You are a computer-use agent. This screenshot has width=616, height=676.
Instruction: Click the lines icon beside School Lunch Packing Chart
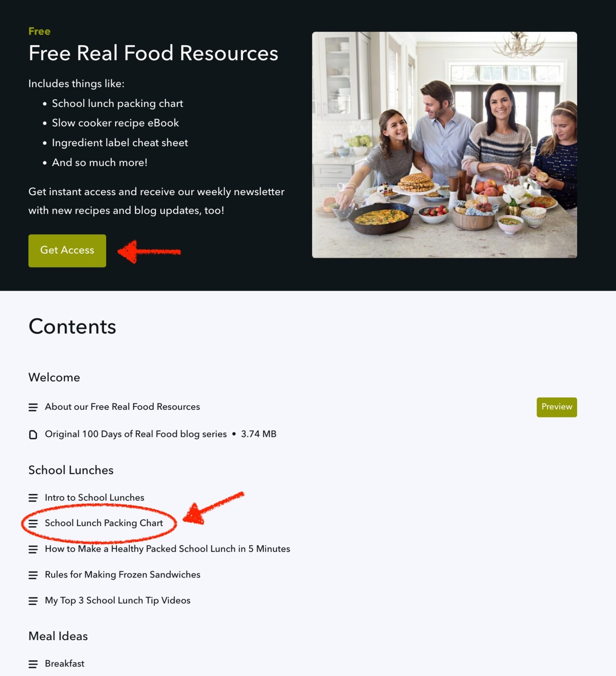[x=33, y=523]
